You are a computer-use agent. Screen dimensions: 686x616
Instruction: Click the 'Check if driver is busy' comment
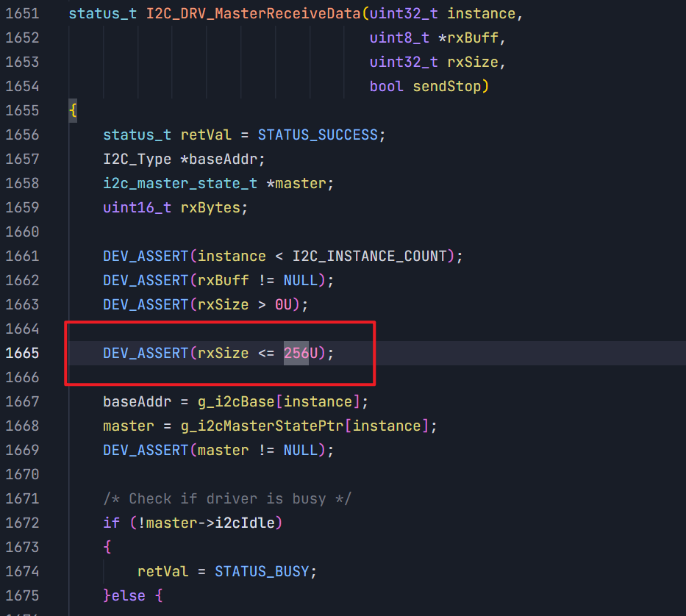(227, 498)
